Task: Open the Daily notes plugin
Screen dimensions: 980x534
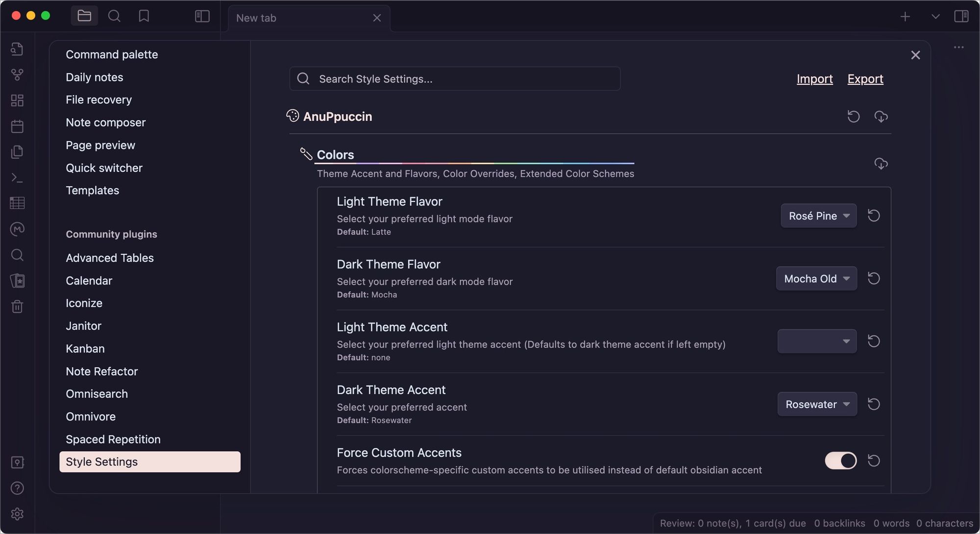Action: click(94, 77)
